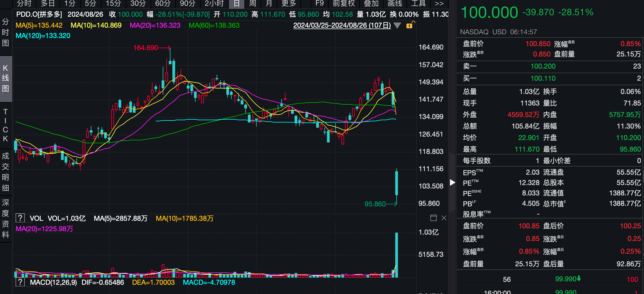Click the MA(120)=133.320 indicator label
Screen dimensions: 644x294
43,36
